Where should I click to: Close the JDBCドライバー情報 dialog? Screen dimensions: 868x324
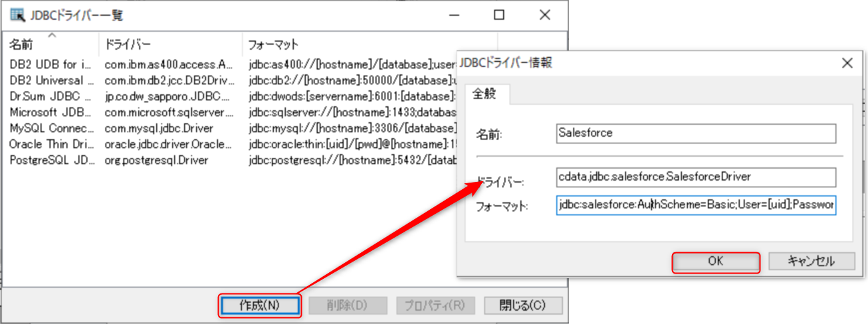click(847, 64)
